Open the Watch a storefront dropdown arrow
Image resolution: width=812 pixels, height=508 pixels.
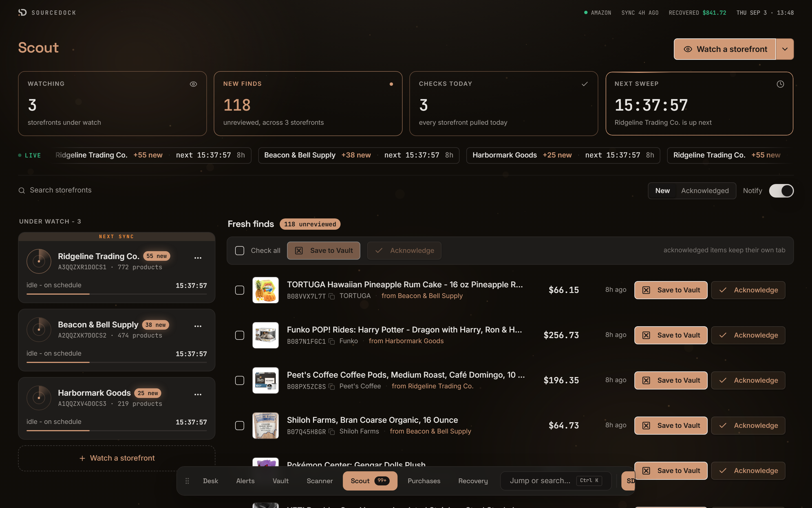pos(785,49)
